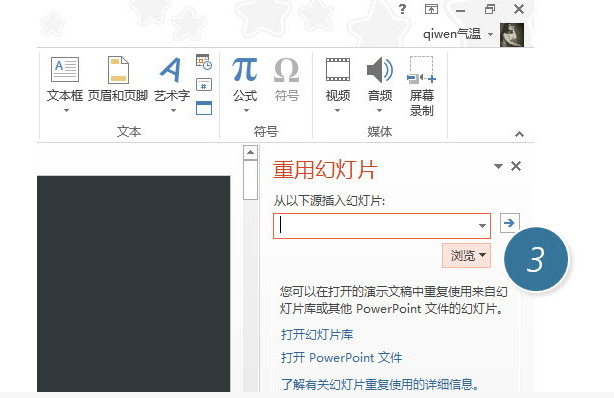The image size is (614, 398).
Task: Click the Browse (浏览) button
Action: tap(466, 255)
